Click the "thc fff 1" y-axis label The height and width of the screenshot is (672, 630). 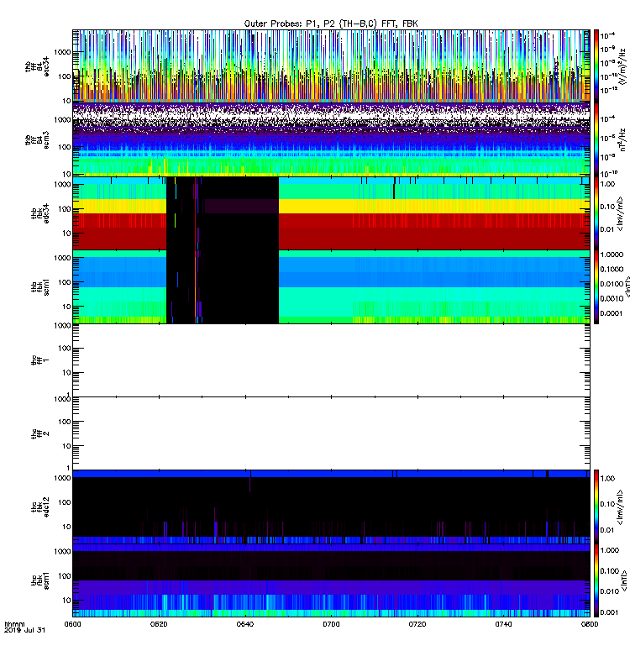point(40,360)
